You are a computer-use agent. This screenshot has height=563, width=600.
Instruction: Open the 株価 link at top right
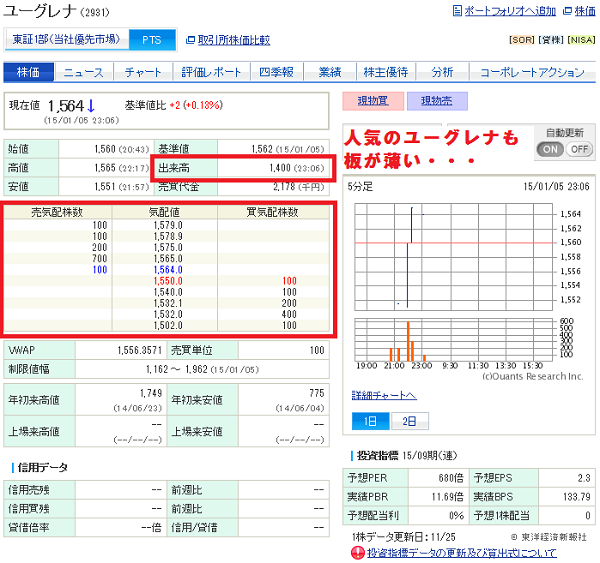click(x=585, y=11)
